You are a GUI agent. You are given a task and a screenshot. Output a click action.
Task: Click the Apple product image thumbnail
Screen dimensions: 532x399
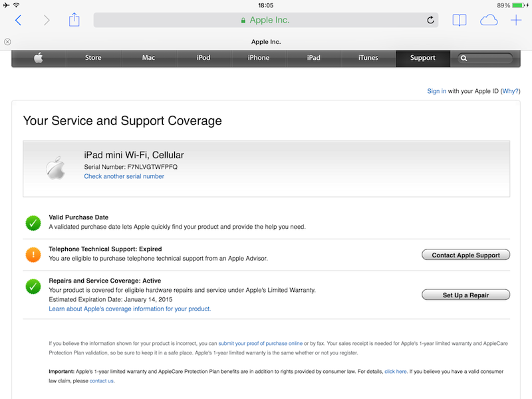pos(56,168)
